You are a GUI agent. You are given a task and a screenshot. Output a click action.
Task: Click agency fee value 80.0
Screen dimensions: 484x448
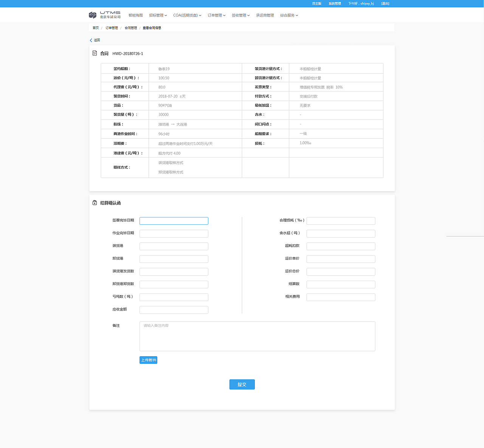[162, 87]
